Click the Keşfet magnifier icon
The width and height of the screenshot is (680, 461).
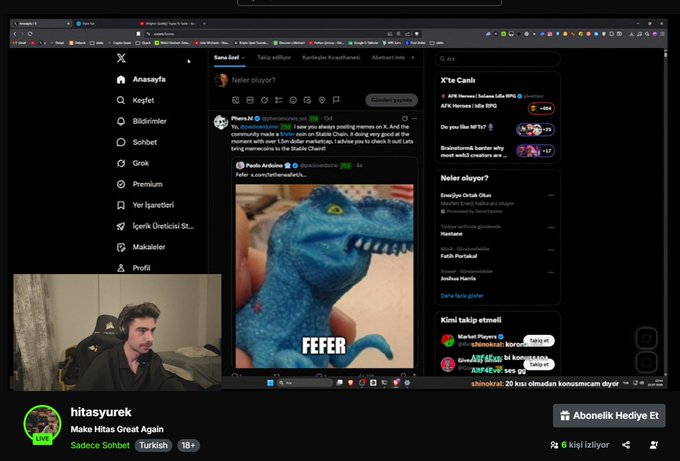point(121,100)
